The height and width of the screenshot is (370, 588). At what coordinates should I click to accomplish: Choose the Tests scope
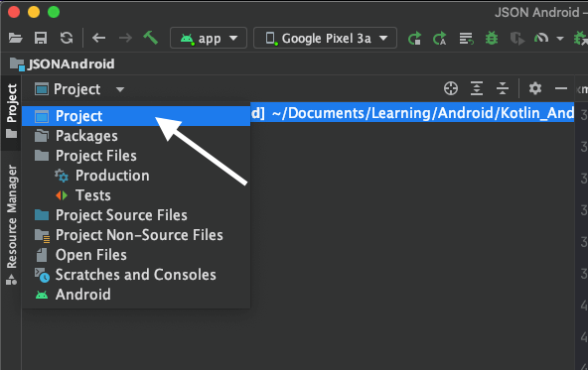[136, 195]
